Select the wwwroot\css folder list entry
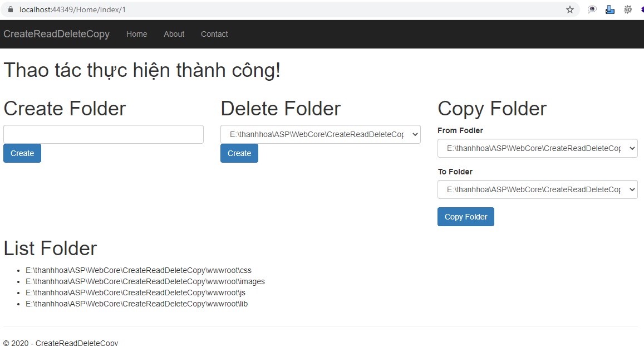 click(138, 270)
